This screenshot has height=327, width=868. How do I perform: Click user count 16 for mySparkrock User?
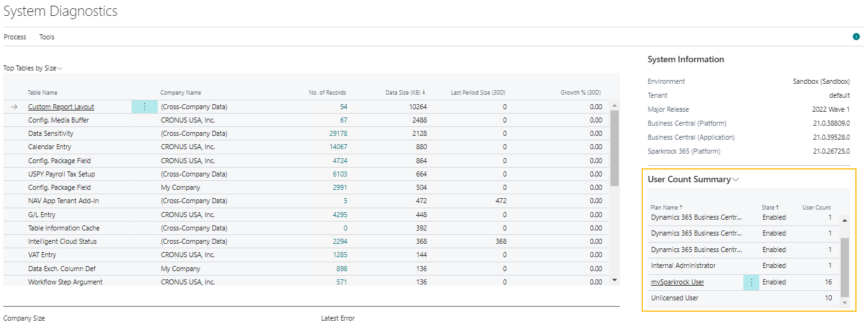pyautogui.click(x=827, y=282)
